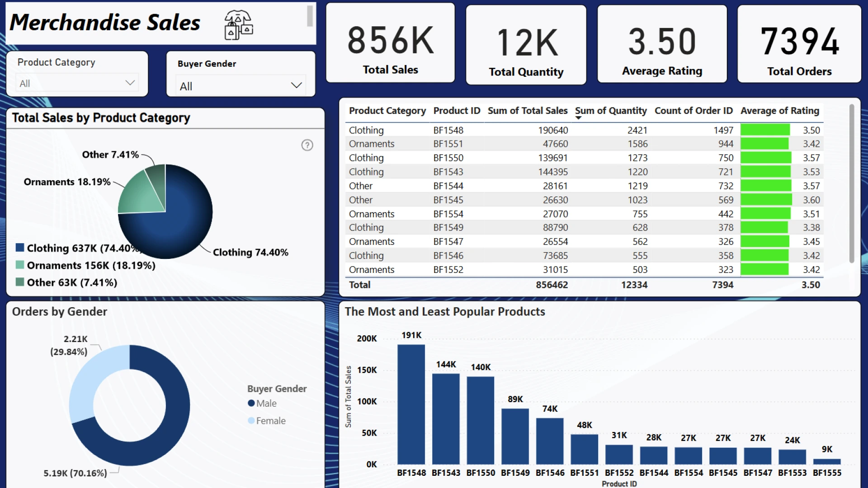The image size is (868, 488).
Task: Click the 12334 total quantity value
Action: 634,285
